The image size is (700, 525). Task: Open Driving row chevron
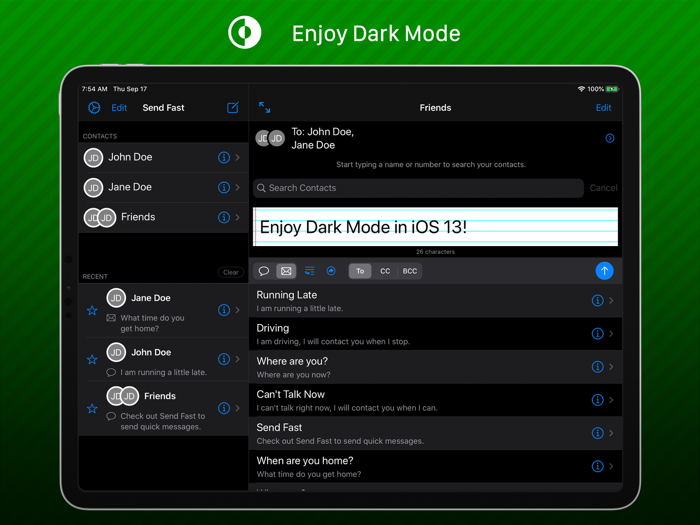click(x=611, y=333)
